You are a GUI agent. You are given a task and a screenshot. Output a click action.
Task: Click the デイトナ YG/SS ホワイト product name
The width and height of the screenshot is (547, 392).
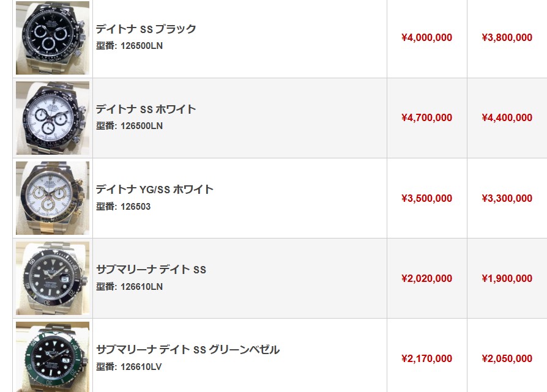click(155, 190)
